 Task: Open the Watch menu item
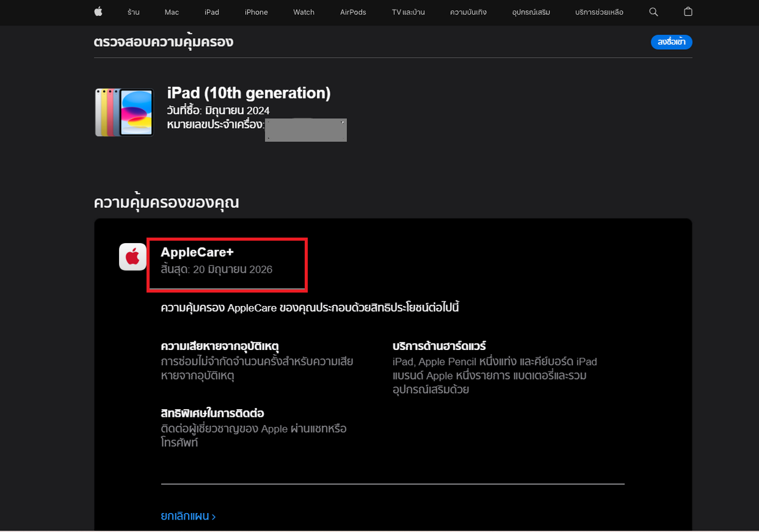coord(304,12)
